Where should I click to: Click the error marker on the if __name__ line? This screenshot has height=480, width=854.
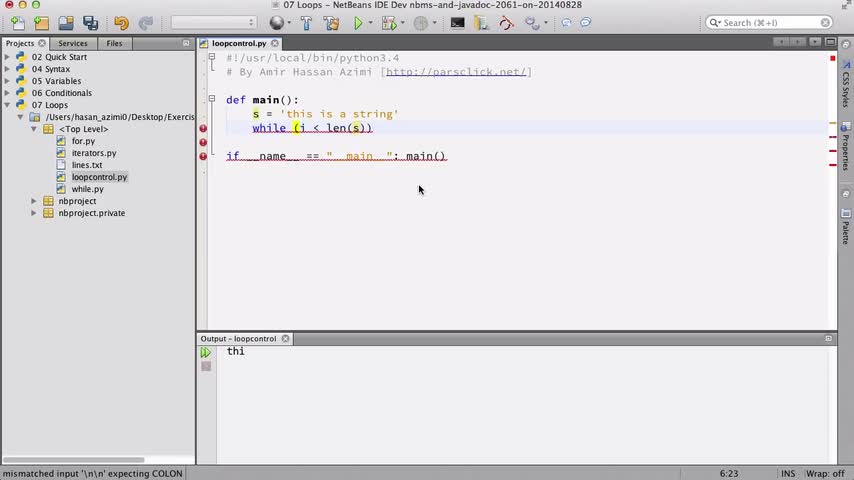pyautogui.click(x=203, y=156)
